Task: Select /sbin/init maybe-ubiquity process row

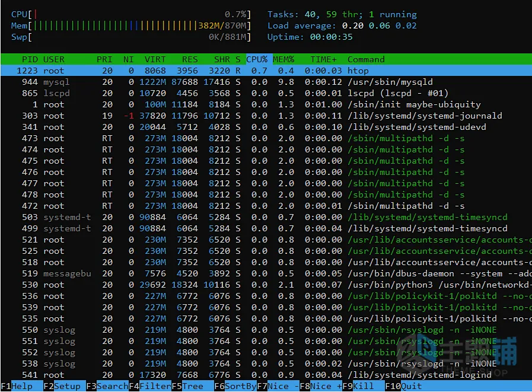Action: 266,104
